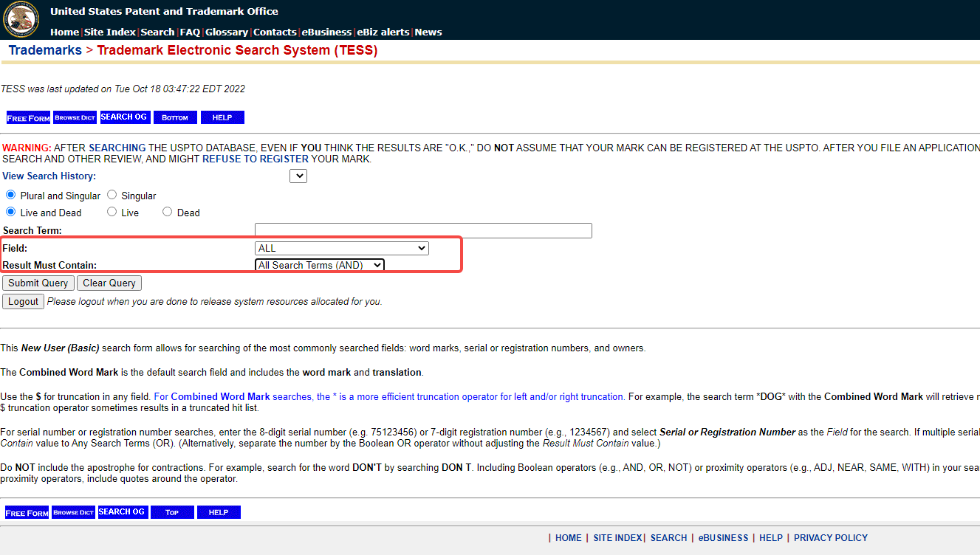Open eBusiness in top navigation
Viewport: 980px width, 555px height.
pos(326,32)
